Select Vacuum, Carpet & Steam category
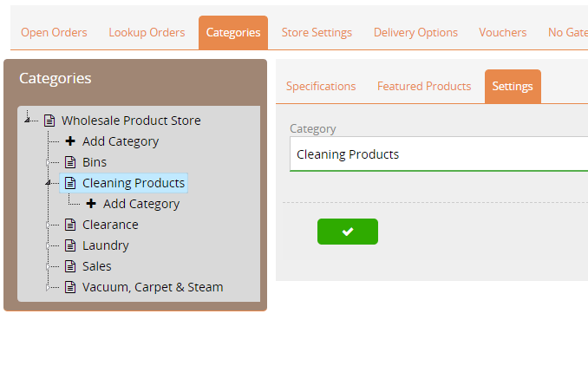The width and height of the screenshot is (588, 366). click(152, 287)
